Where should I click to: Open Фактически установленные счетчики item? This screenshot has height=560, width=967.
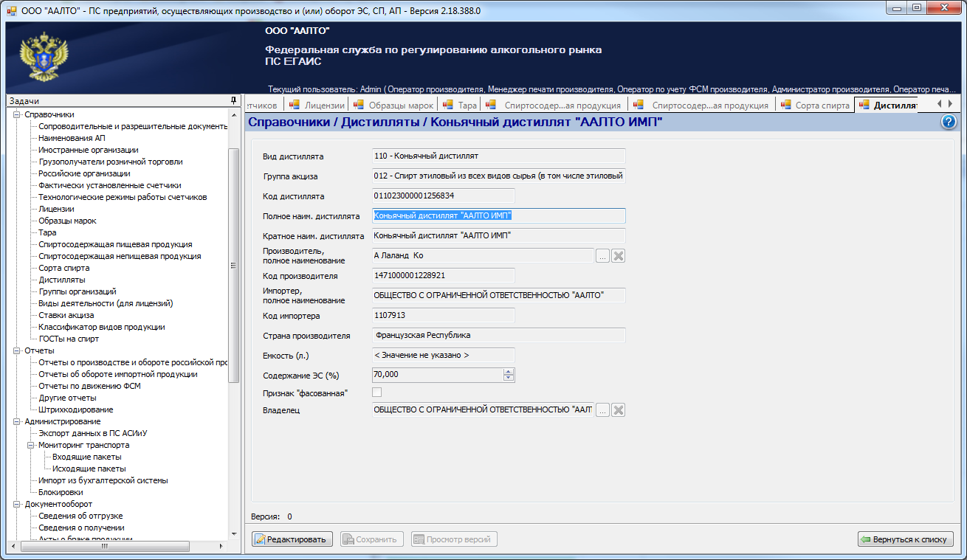pos(109,185)
